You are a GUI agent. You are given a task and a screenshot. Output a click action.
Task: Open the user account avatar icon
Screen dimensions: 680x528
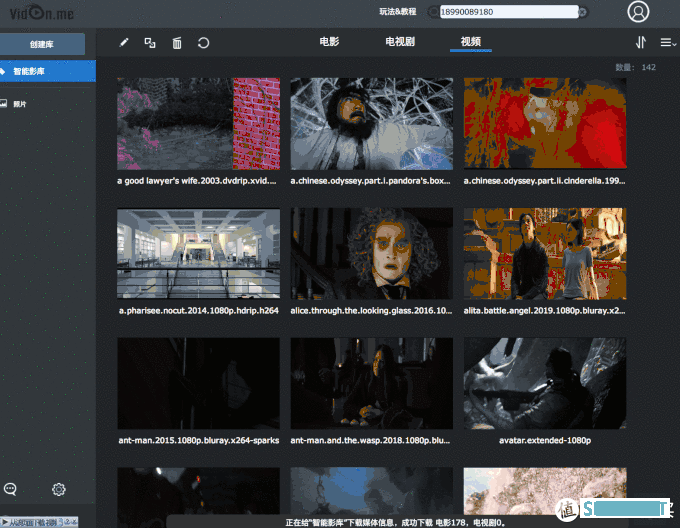point(638,12)
